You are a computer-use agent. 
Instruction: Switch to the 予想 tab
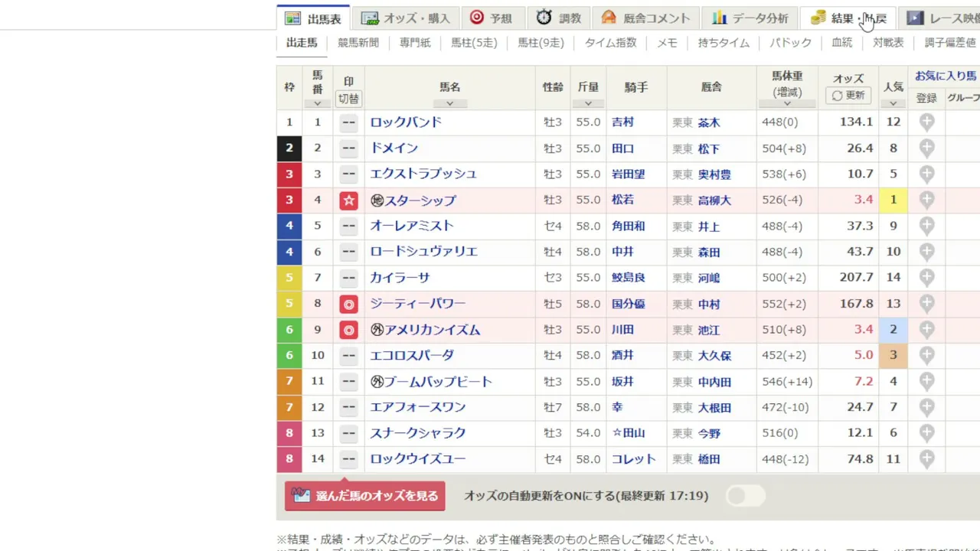(x=492, y=18)
